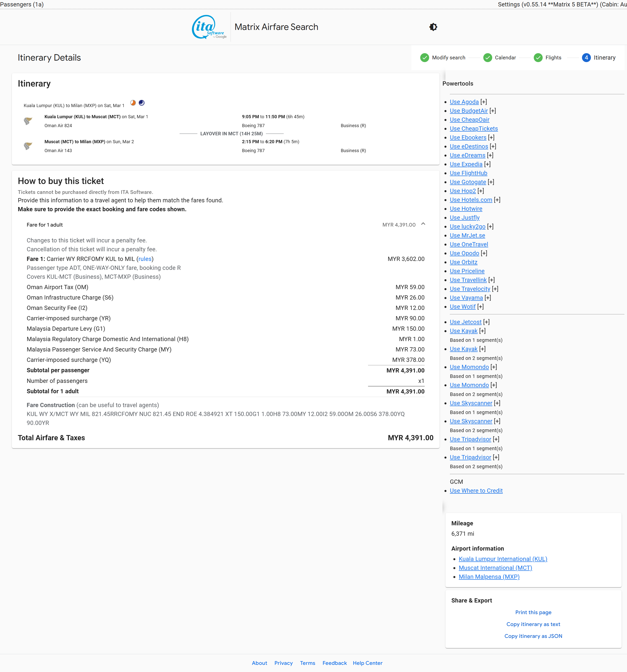Screen dimensions: 627x672
Task: Open Use Travellink link
Action: click(468, 280)
